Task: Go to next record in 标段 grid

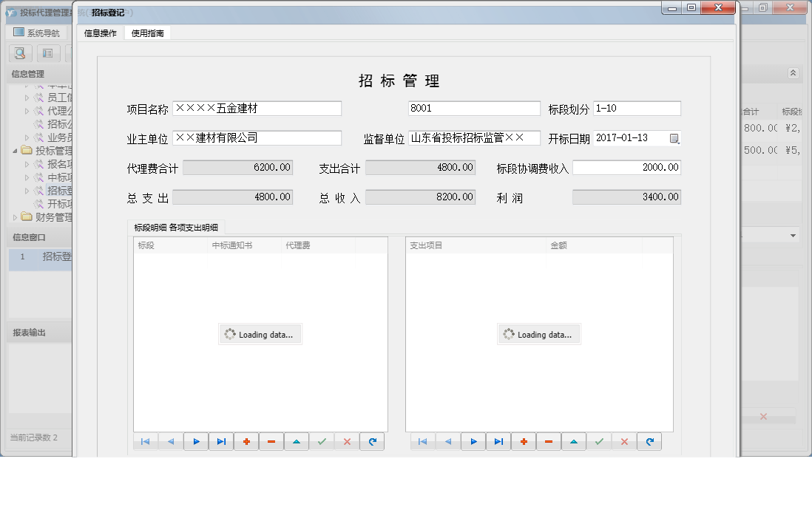Action: click(196, 442)
